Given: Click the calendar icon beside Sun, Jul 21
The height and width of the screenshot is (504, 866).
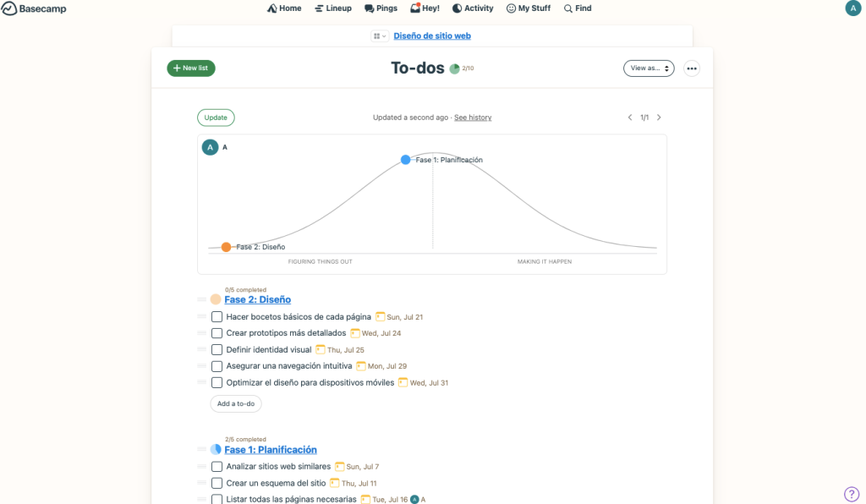Looking at the screenshot, I should pyautogui.click(x=381, y=317).
